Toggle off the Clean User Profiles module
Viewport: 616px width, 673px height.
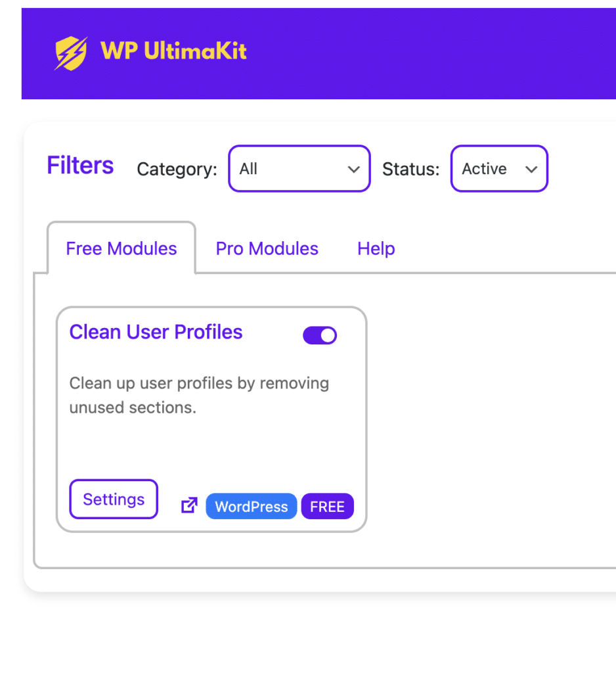click(x=320, y=335)
